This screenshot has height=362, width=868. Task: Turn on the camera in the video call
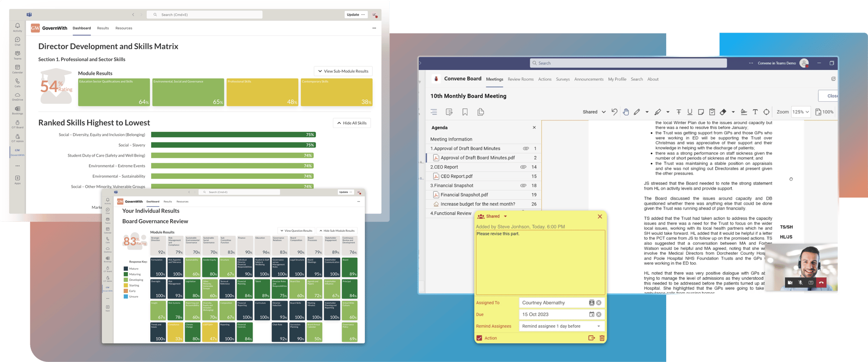[x=790, y=283]
